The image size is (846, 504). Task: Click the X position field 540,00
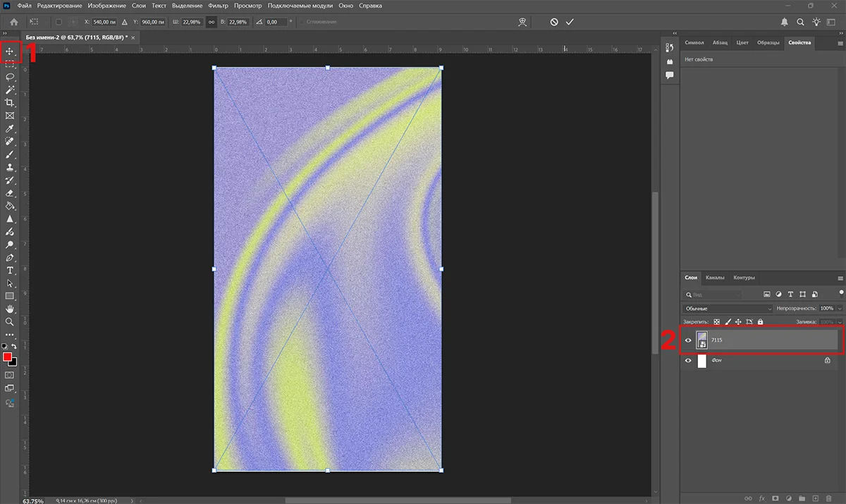106,22
